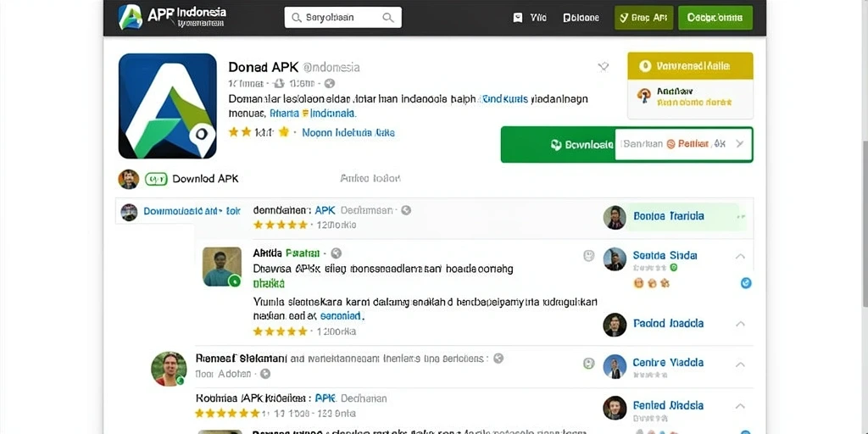This screenshot has height=434, width=868.
Task: Click the globe icon next to Ahitda Psatan
Action: point(336,253)
